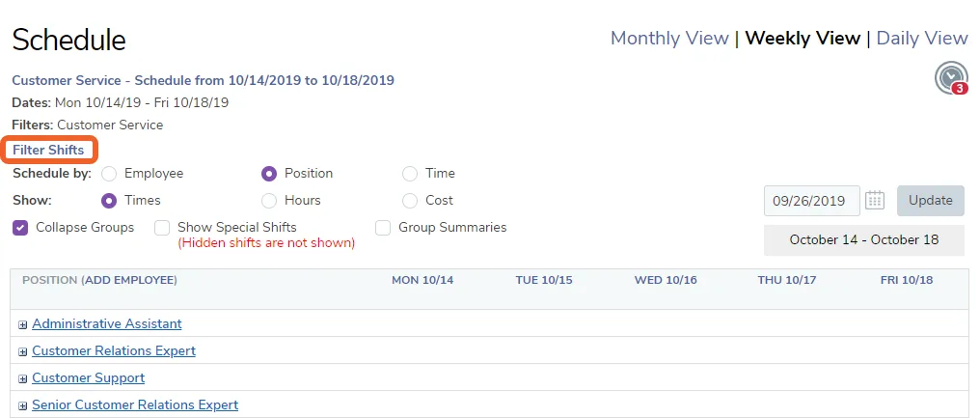The width and height of the screenshot is (980, 418).
Task: Click the Update button
Action: (x=931, y=200)
